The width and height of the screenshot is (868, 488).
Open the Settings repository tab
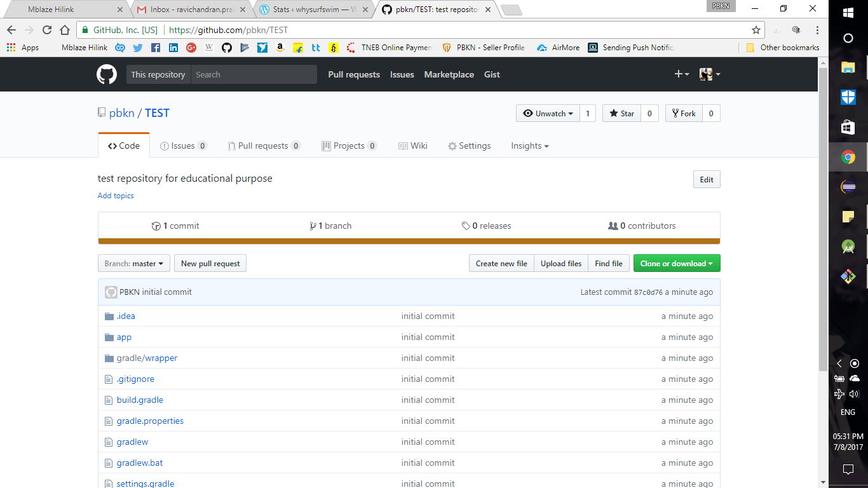(469, 146)
